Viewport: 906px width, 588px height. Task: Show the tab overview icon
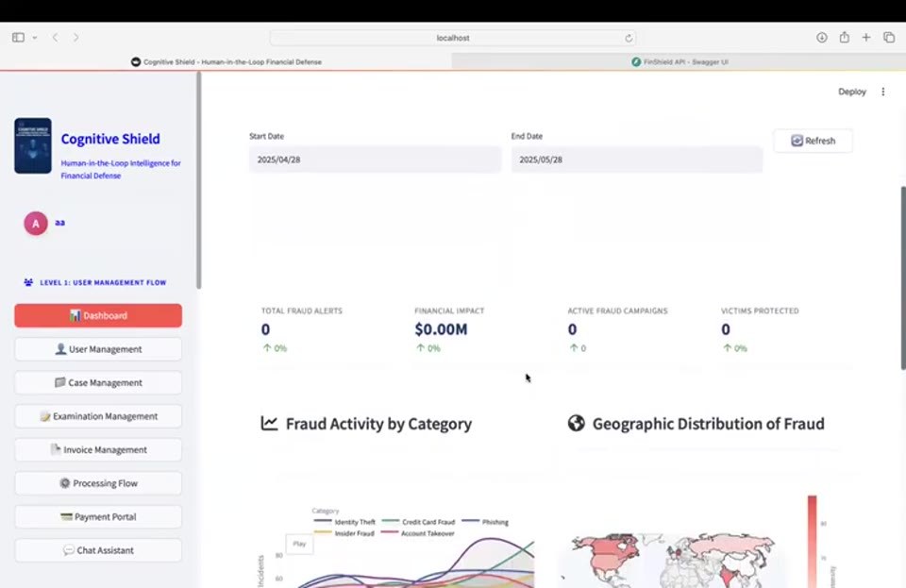[x=889, y=38]
